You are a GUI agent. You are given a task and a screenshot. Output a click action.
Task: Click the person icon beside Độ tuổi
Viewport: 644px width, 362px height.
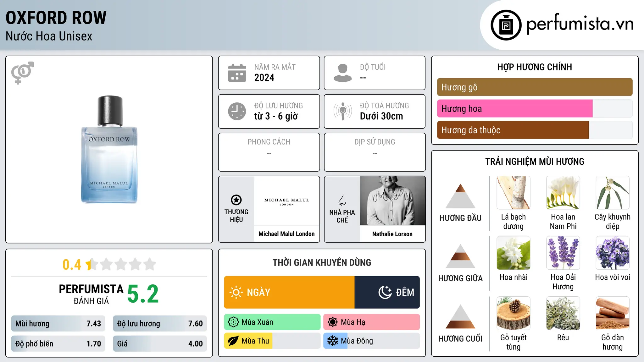click(342, 73)
